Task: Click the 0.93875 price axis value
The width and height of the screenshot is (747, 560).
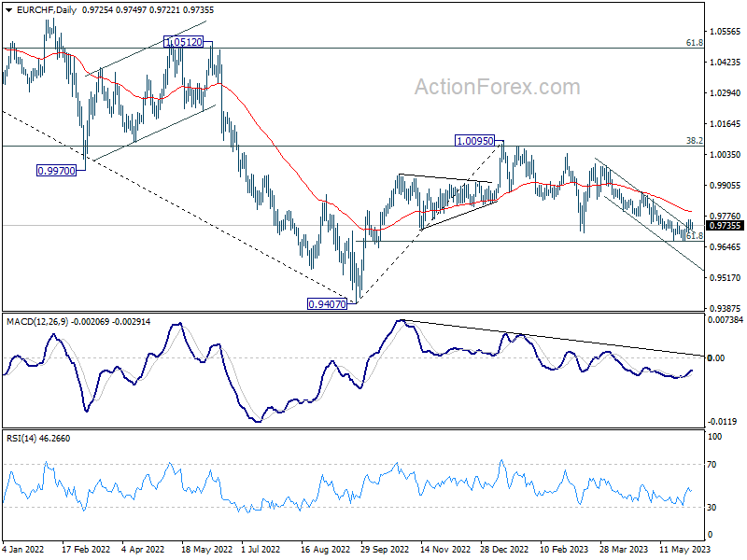Action: tap(726, 308)
